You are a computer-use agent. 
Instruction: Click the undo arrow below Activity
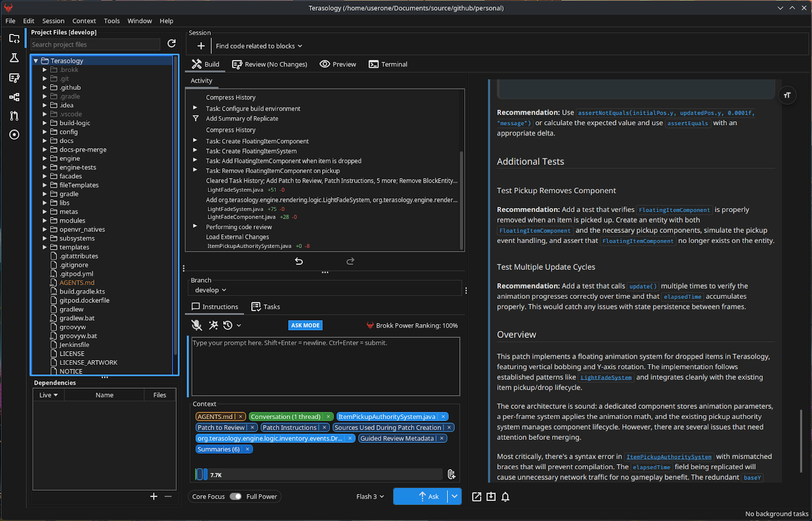click(x=299, y=261)
